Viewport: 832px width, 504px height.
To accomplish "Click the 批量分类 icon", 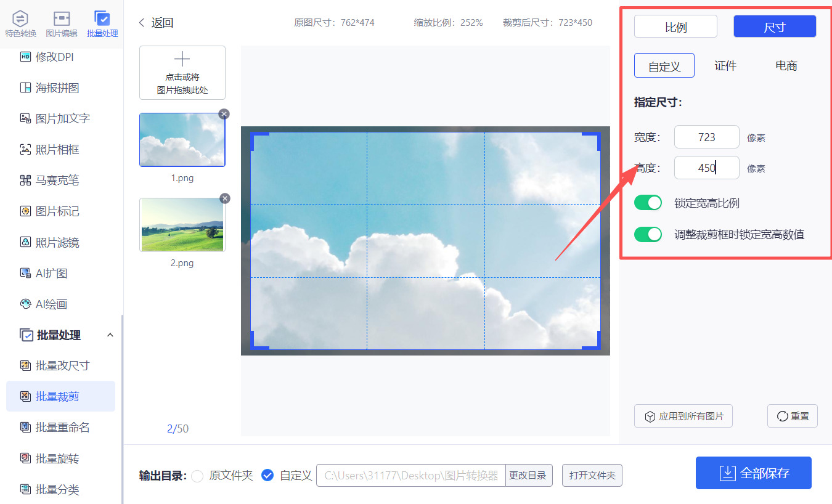I will pos(25,489).
